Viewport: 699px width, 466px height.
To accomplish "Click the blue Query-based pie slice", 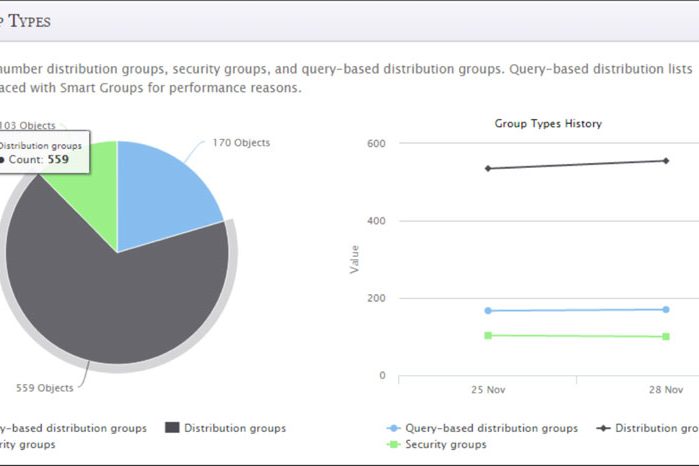I will tap(168, 195).
